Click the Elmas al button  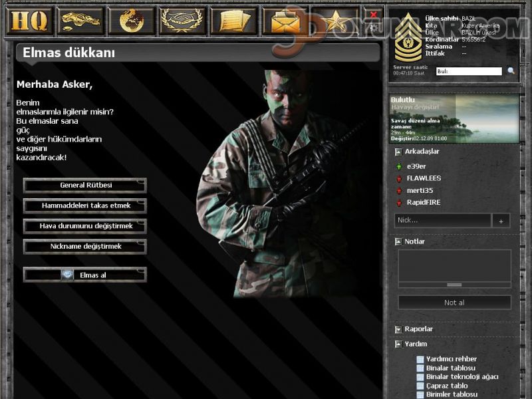pyautogui.click(x=85, y=275)
